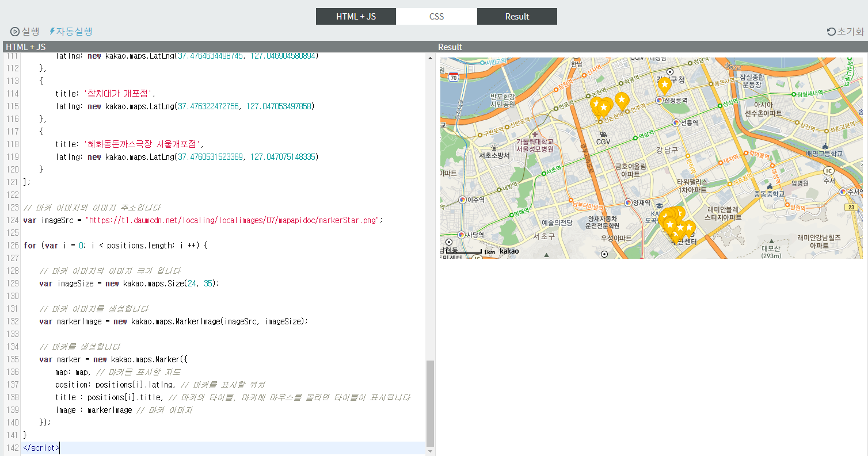Click line number 124 in the gutter
Screen dimensions: 868x456
click(12, 220)
